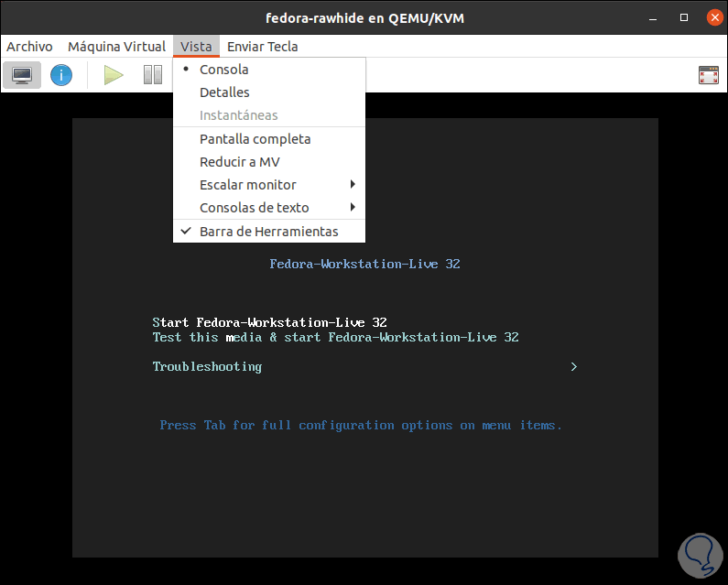The height and width of the screenshot is (585, 728).
Task: Select Test this media boot entry
Action: (x=335, y=337)
